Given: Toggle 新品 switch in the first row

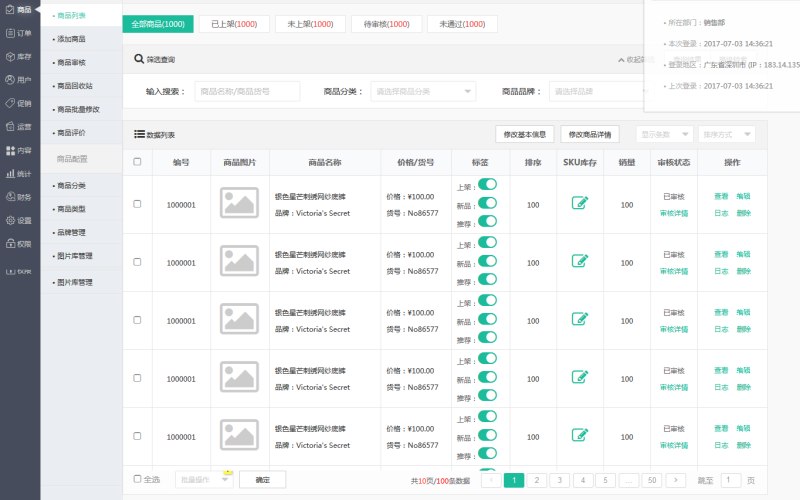Looking at the screenshot, I should [x=487, y=203].
